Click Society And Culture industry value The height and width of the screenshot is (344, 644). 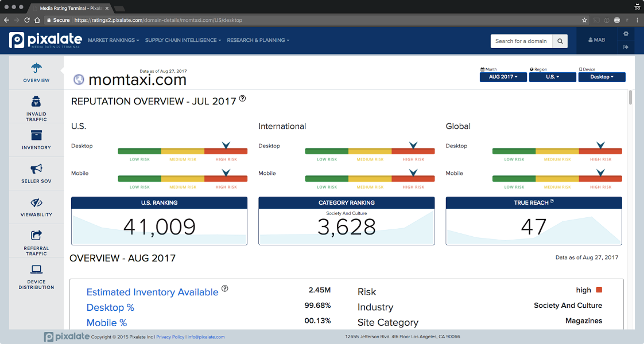(568, 306)
